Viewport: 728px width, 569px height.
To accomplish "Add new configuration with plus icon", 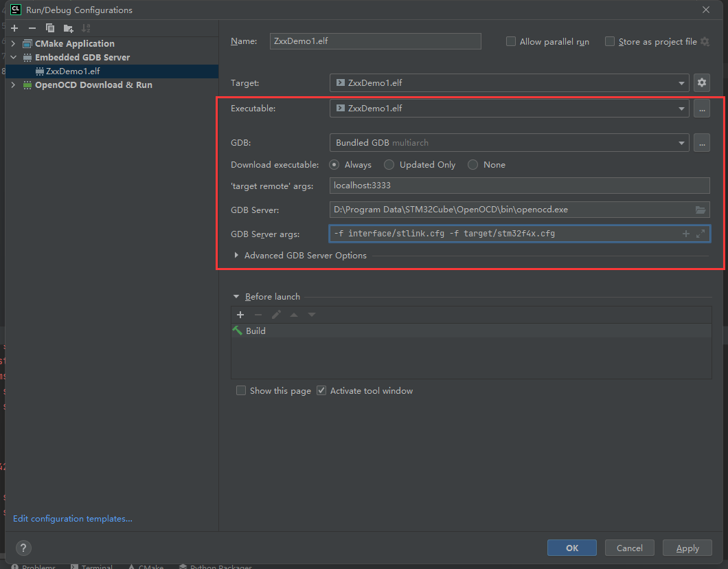I will (x=14, y=28).
